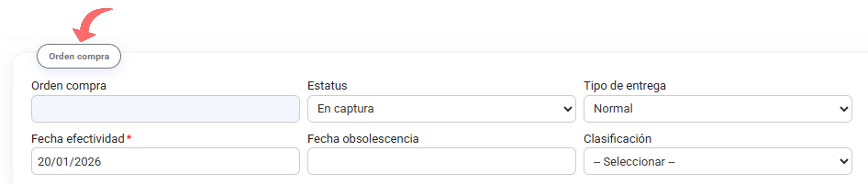
Task: Click the red asterisk beside Fecha efectividad
Action: coord(129,137)
